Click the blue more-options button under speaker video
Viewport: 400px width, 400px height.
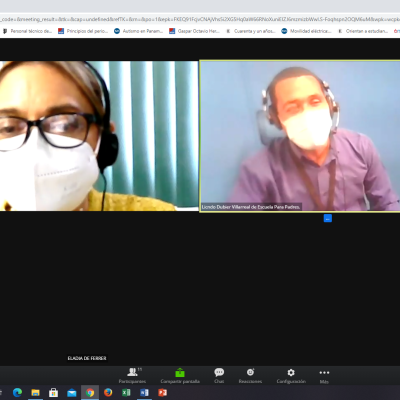click(x=328, y=218)
